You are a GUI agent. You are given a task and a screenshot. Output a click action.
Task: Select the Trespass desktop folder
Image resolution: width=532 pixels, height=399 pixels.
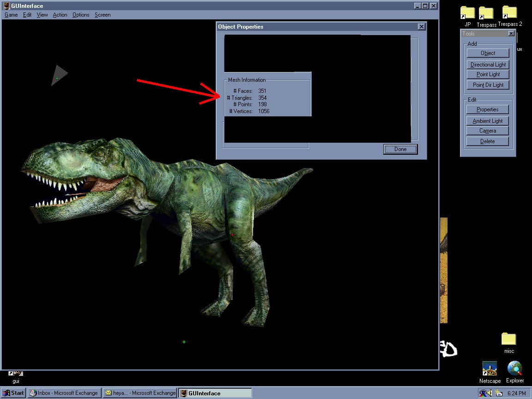486,17
